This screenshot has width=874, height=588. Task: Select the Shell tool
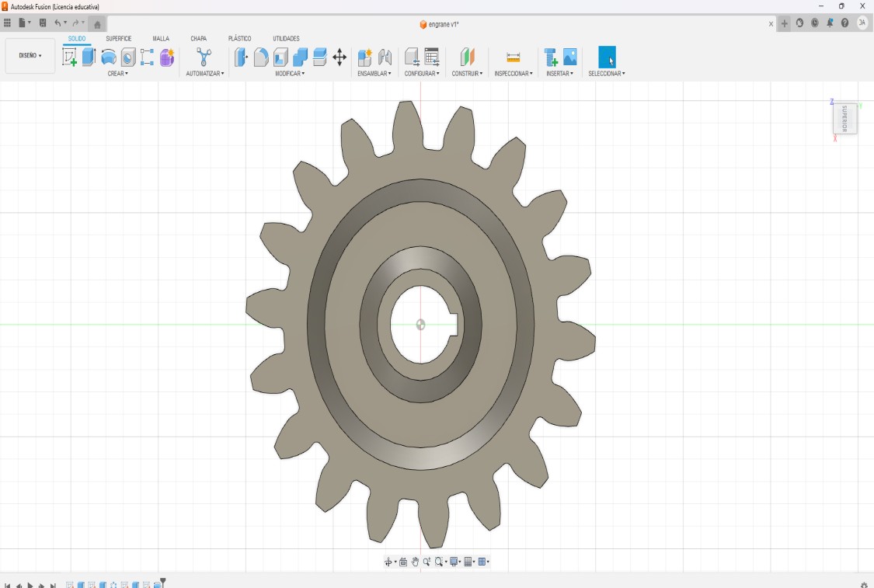coord(280,57)
